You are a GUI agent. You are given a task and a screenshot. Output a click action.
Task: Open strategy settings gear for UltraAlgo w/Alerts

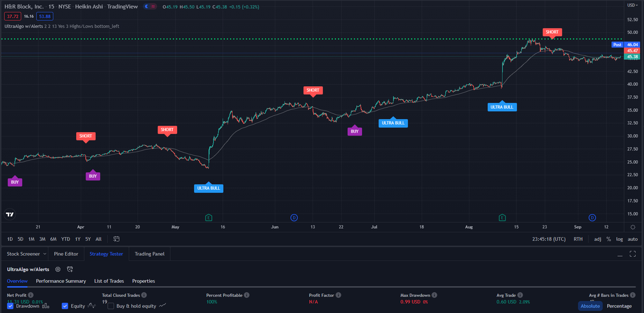(58, 269)
